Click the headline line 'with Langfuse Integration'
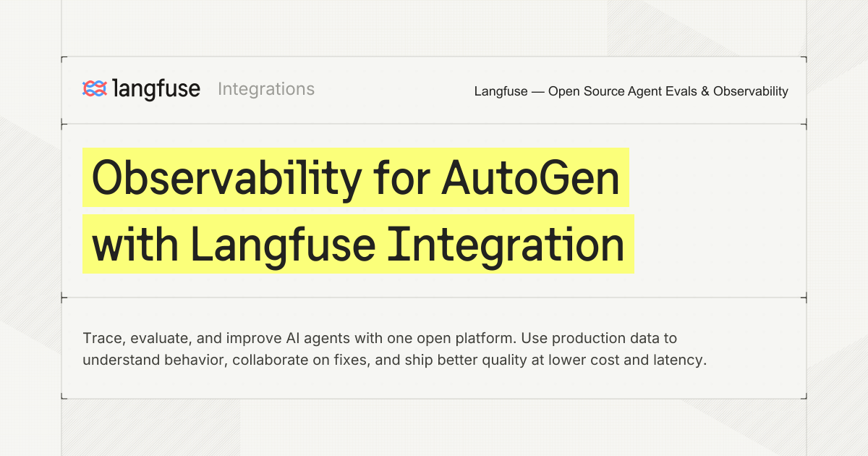 [358, 244]
